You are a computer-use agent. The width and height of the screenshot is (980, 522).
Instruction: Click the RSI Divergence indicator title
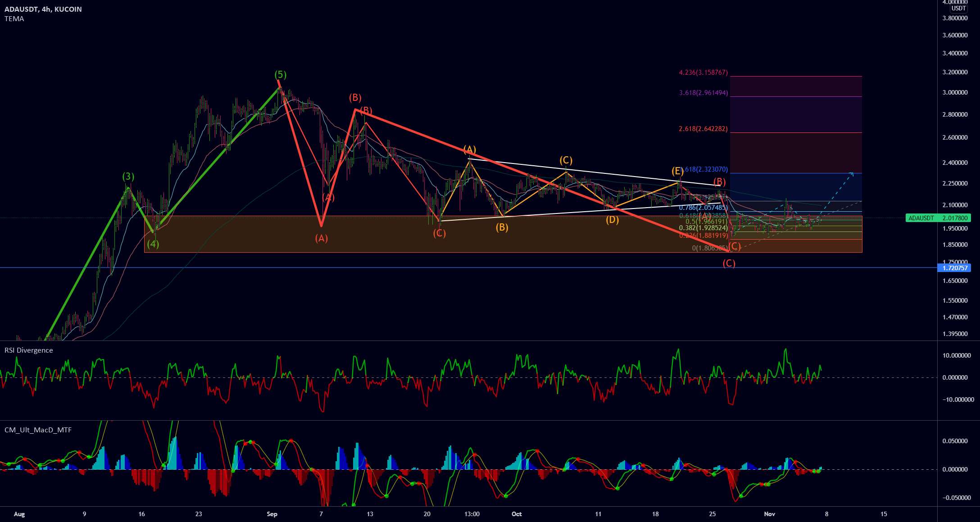click(x=29, y=350)
